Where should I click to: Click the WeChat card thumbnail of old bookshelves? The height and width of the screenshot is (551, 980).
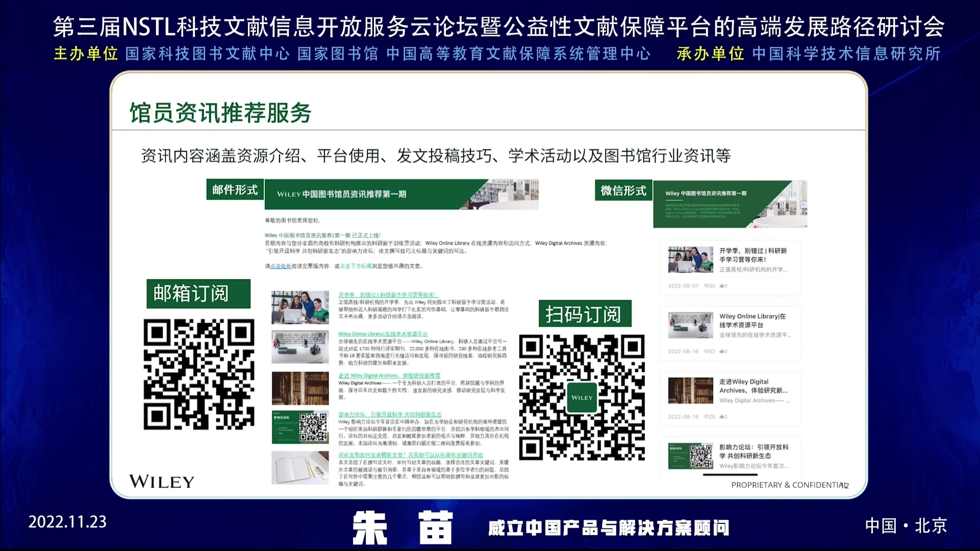pyautogui.click(x=691, y=390)
